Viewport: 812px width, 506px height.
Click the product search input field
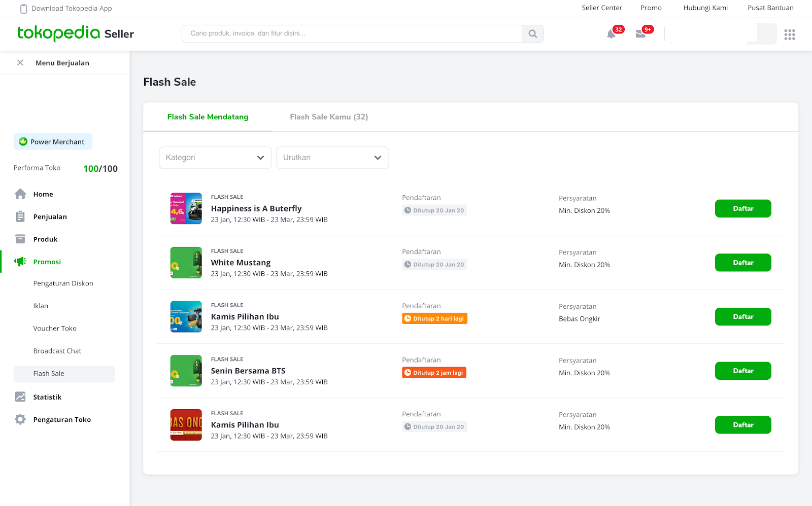tap(351, 33)
